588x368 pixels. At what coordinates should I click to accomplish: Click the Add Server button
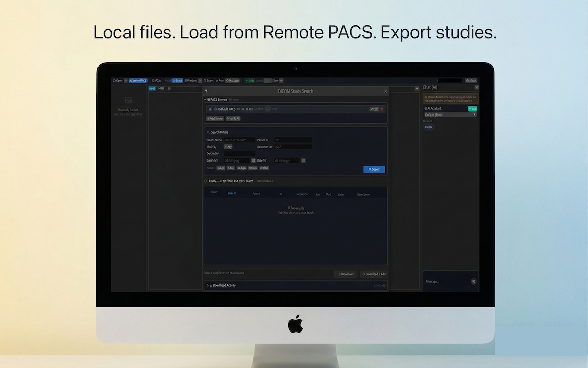(x=214, y=118)
